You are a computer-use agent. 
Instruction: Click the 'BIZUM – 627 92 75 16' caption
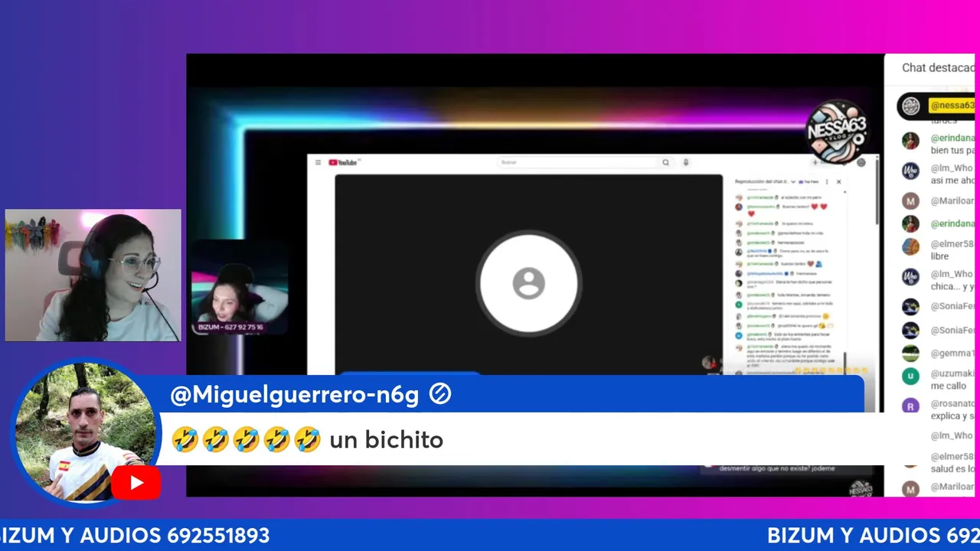[230, 328]
